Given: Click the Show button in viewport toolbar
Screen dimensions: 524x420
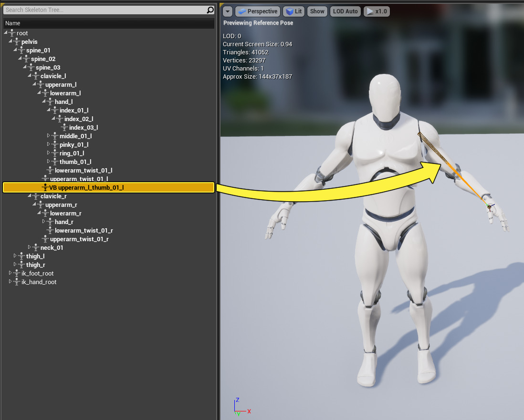Looking at the screenshot, I should [x=317, y=11].
